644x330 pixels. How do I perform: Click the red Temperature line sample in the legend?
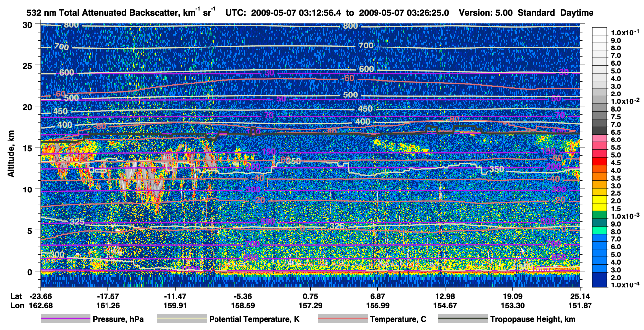pos(342,319)
